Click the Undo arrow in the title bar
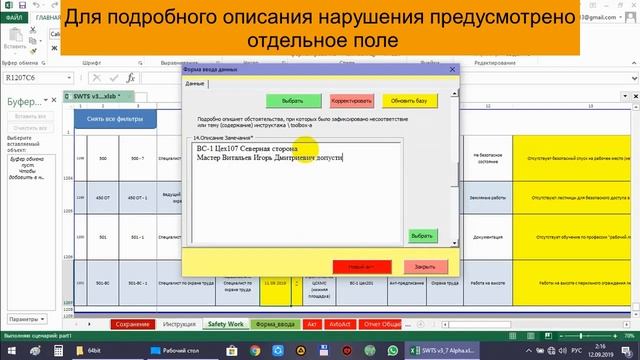 pyautogui.click(x=36, y=5)
